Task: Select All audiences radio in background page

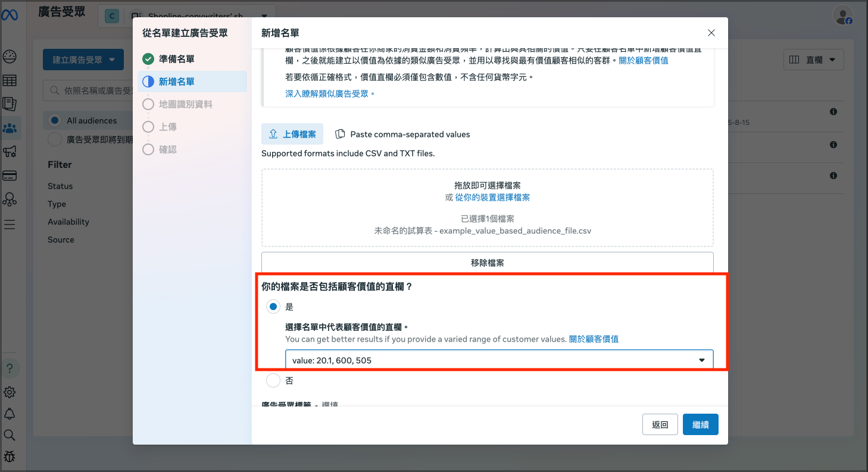Action: tap(55, 120)
